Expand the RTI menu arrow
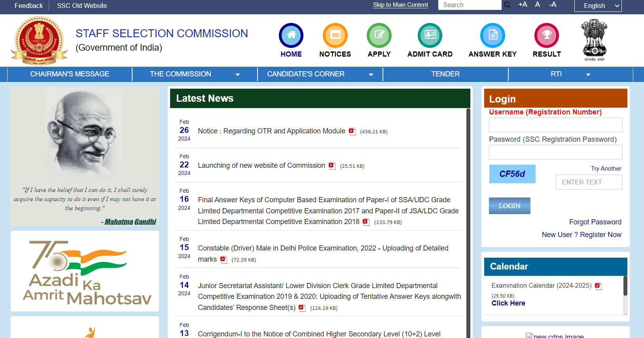Screen dimensions: 644x338 [x=588, y=74]
